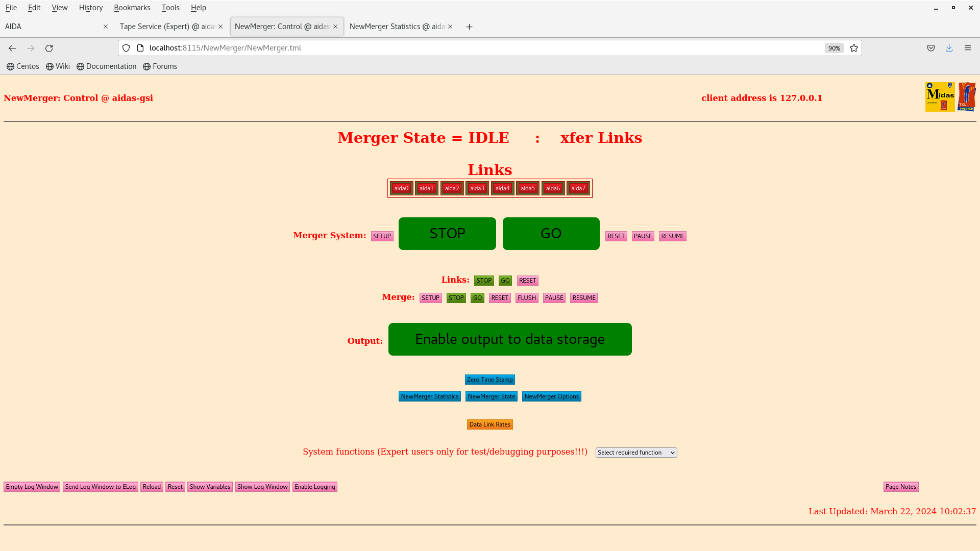
Task: Reload the page with refresh icon
Action: [x=49, y=48]
